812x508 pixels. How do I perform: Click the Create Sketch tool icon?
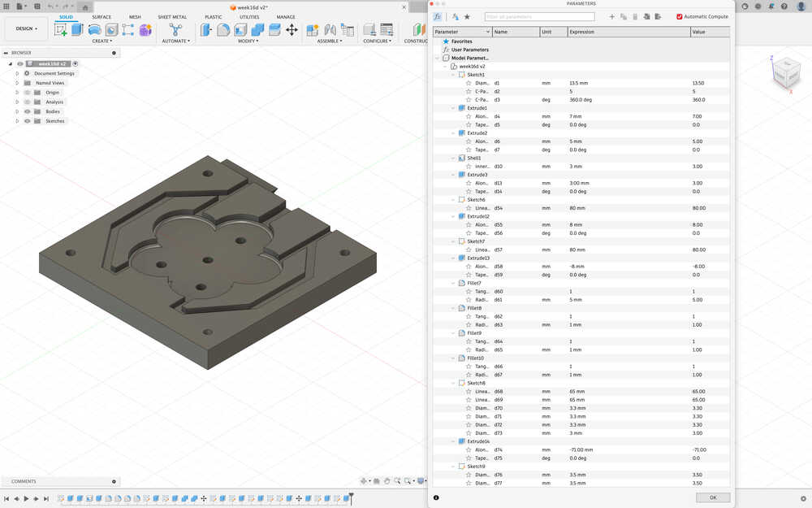pos(61,29)
